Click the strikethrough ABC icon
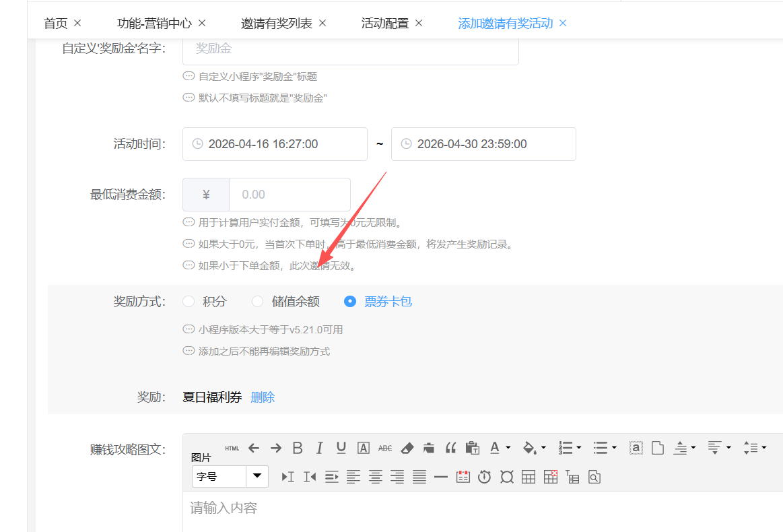Viewport: 783px width, 532px height. pyautogui.click(x=384, y=448)
